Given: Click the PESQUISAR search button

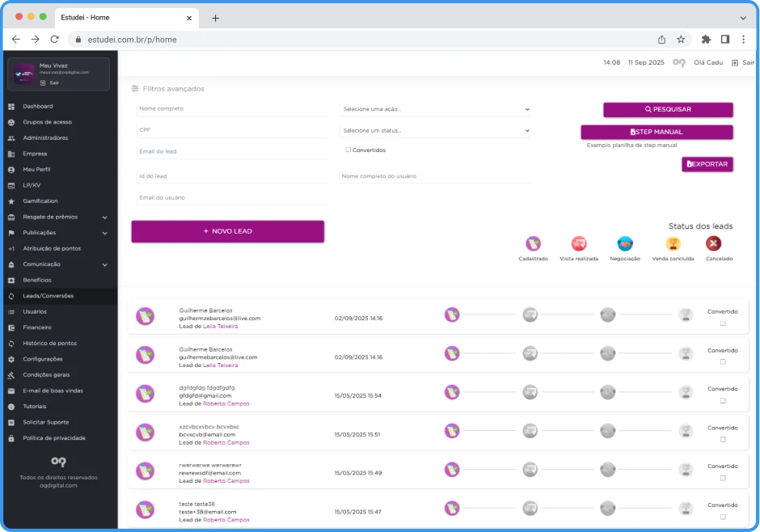Looking at the screenshot, I should tap(668, 109).
